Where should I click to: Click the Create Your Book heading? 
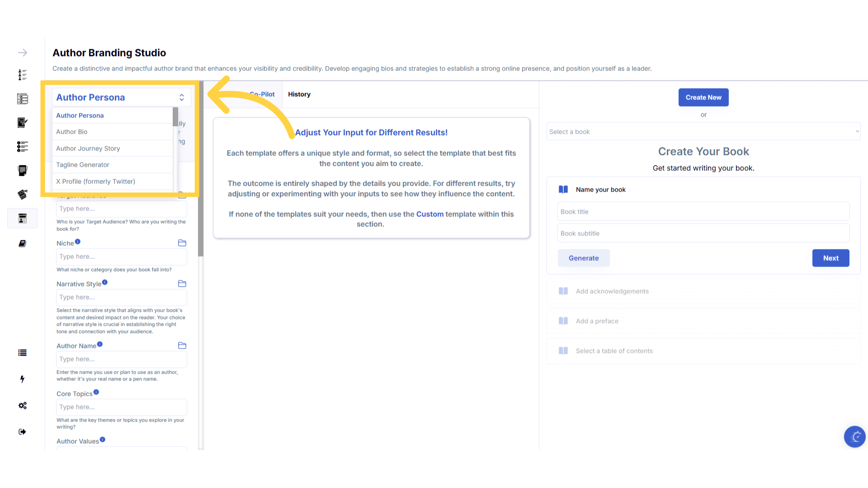[x=703, y=151]
